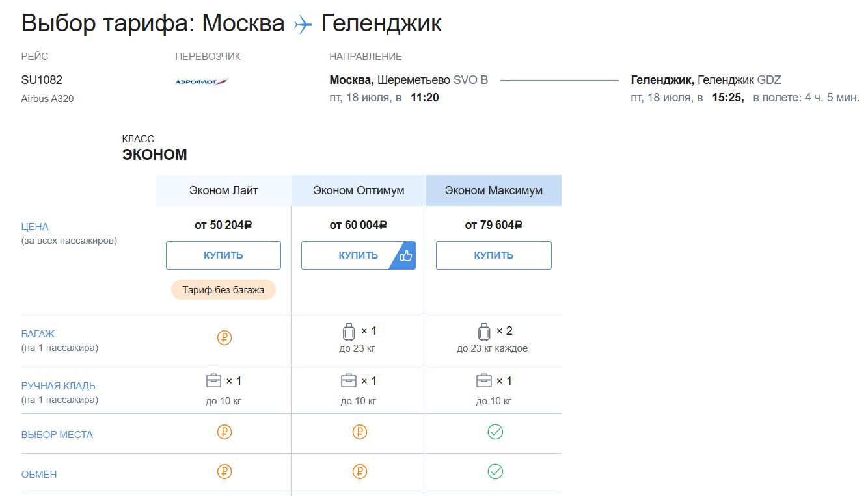Click the hand luggage briefcase icon for Эконом Лайт
868x496 pixels.
[214, 381]
